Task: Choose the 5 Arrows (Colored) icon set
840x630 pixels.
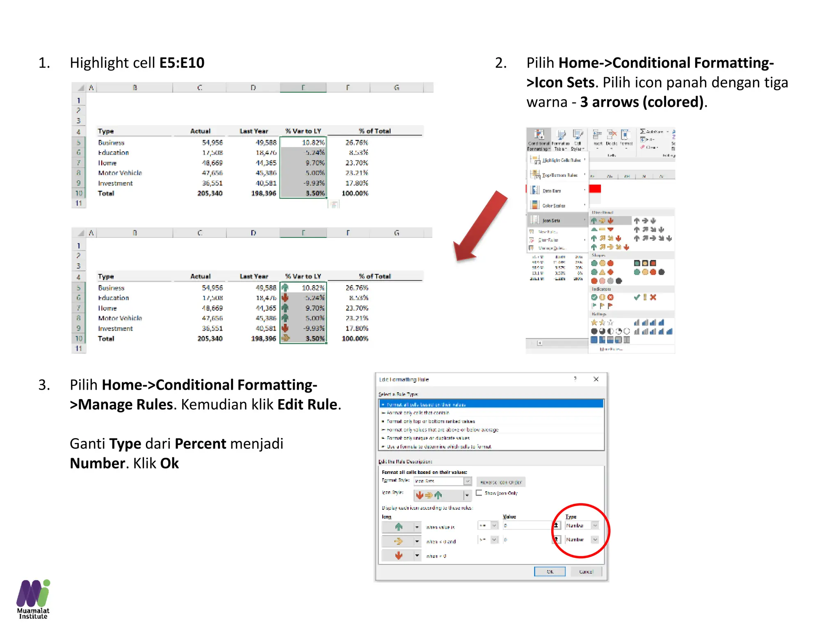Action: 610,247
